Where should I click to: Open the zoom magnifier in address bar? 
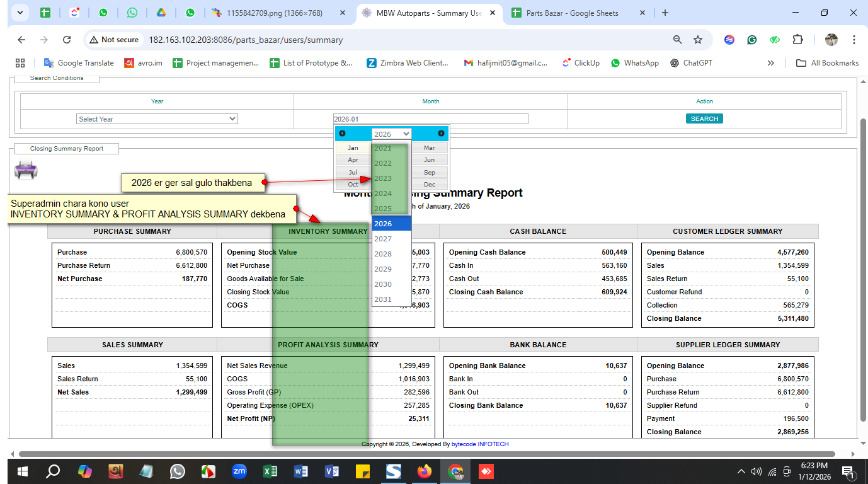678,40
